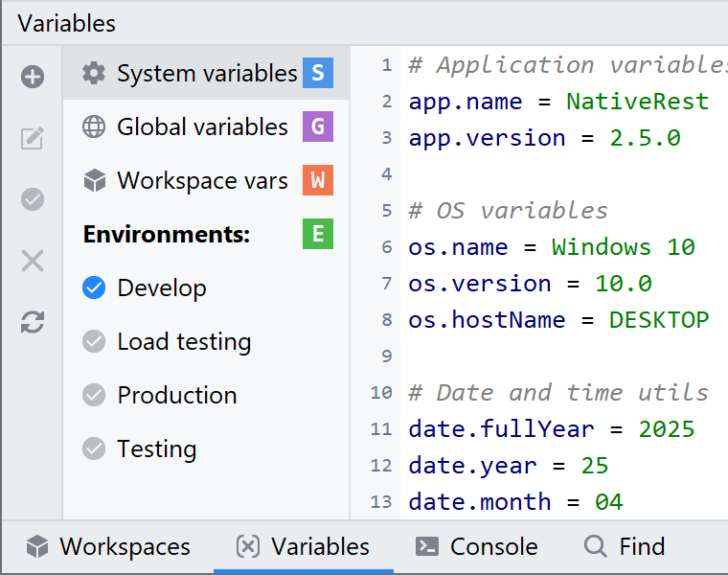Click the os.version = 10.0 line

click(531, 284)
